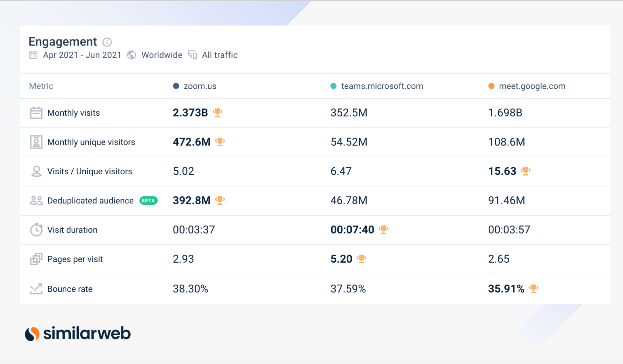Click the Visit duration label
The height and width of the screenshot is (364, 623).
click(72, 230)
